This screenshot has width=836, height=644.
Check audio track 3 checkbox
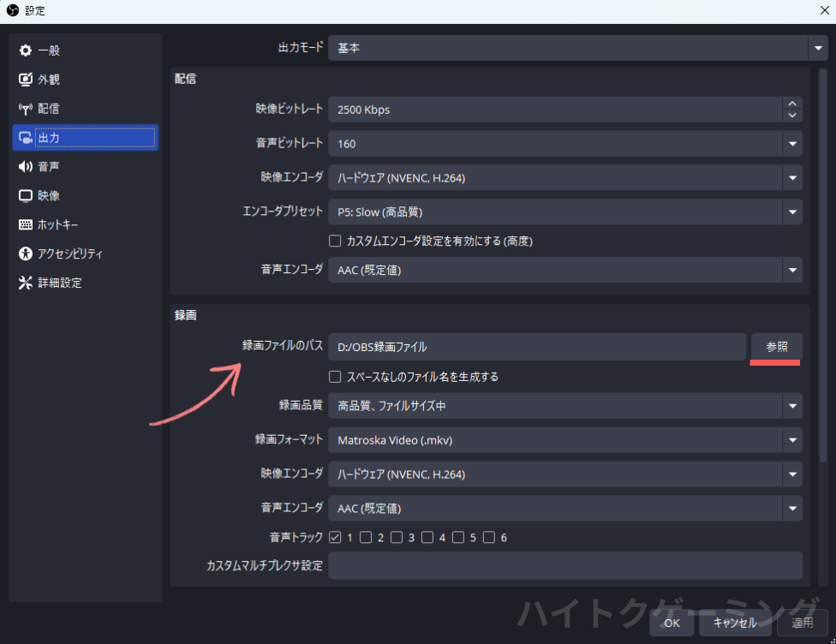(x=397, y=537)
